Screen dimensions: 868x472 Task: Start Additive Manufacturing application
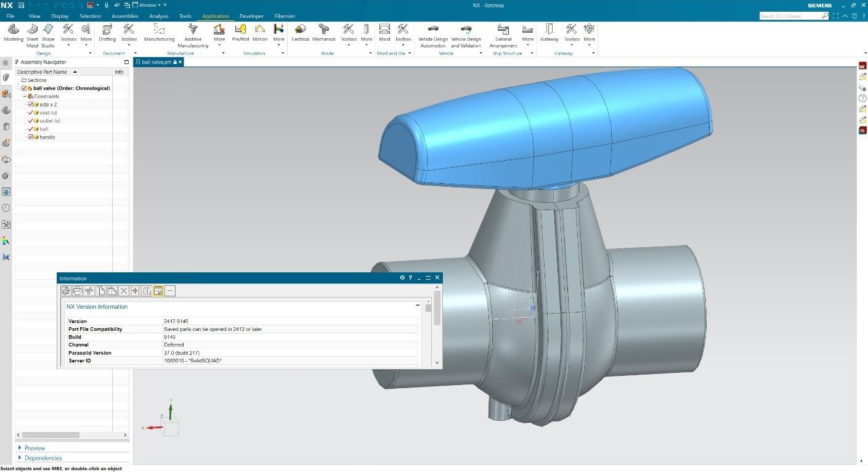(x=193, y=35)
